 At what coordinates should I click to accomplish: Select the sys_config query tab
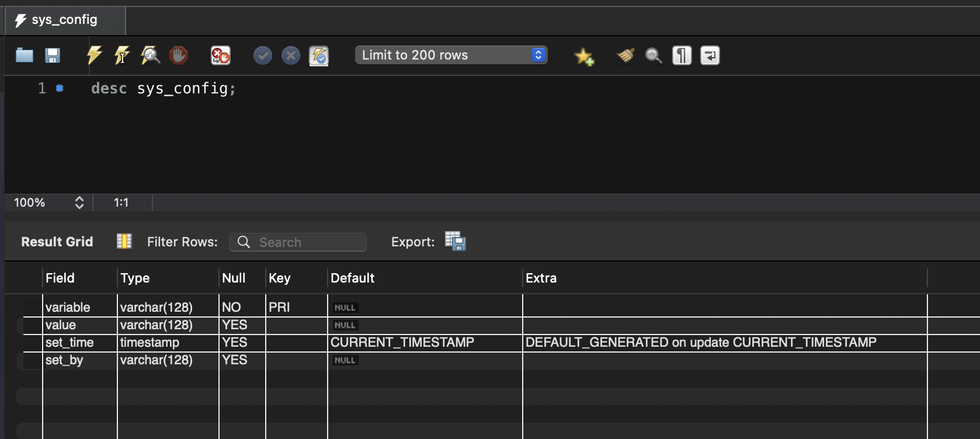click(x=64, y=20)
